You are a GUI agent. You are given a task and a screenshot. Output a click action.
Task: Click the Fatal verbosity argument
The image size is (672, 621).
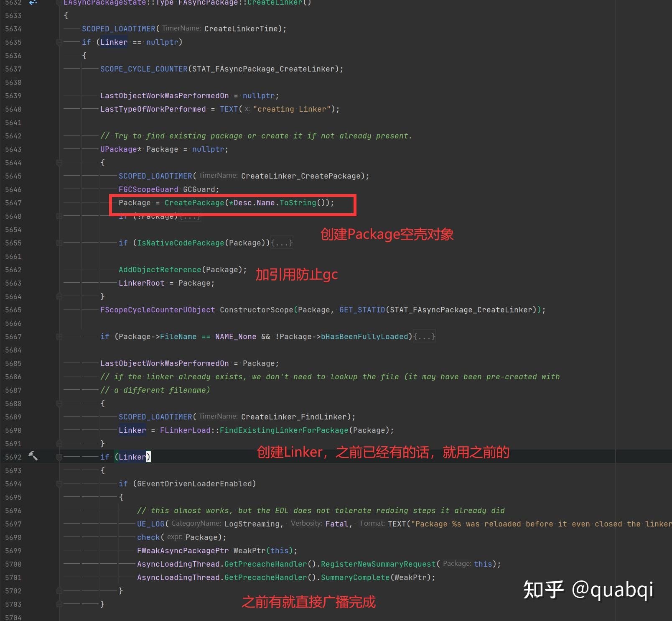click(x=337, y=524)
